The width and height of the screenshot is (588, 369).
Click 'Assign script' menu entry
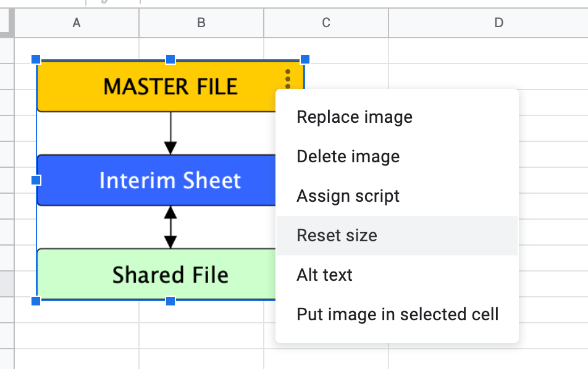(348, 196)
